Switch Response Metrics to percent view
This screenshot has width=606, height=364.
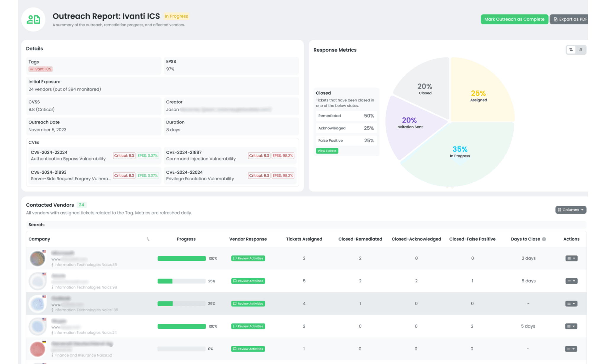pyautogui.click(x=571, y=50)
